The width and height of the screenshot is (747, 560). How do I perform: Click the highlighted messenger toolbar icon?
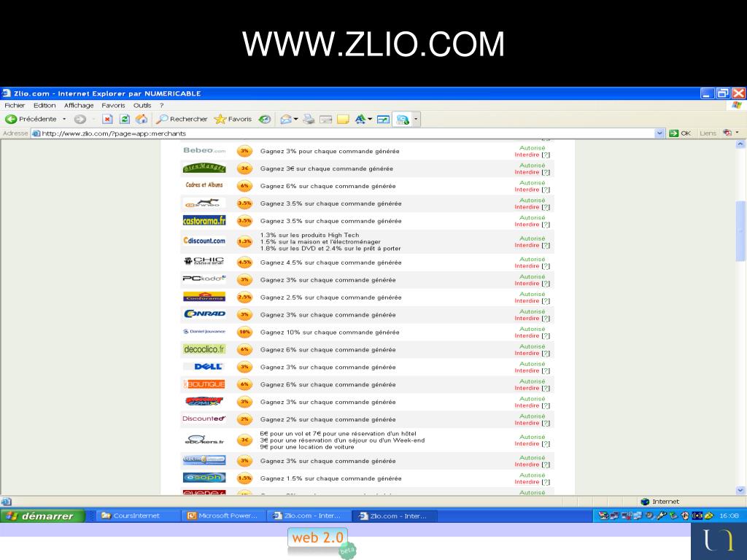tap(403, 120)
